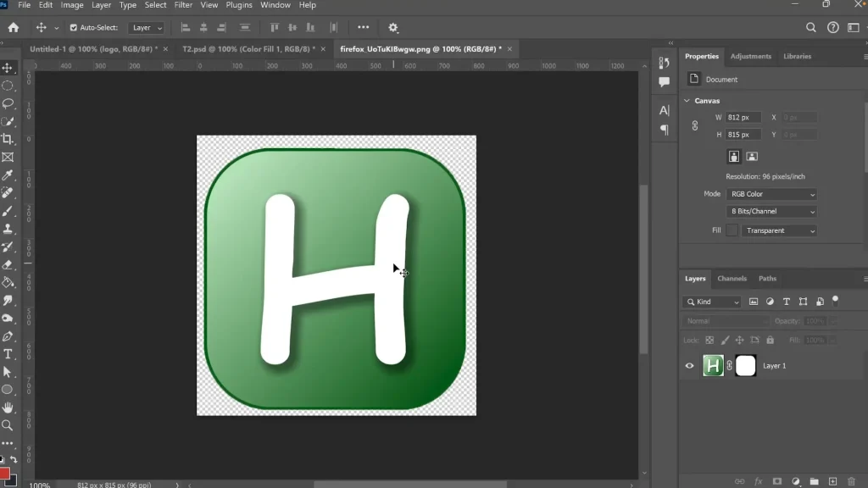Click the red foreground color swatch

(x=4, y=474)
